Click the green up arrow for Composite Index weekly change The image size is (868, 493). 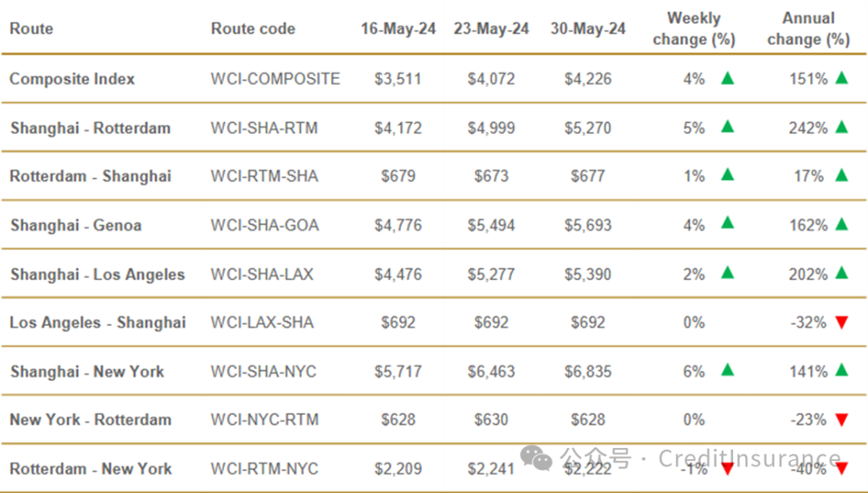727,78
